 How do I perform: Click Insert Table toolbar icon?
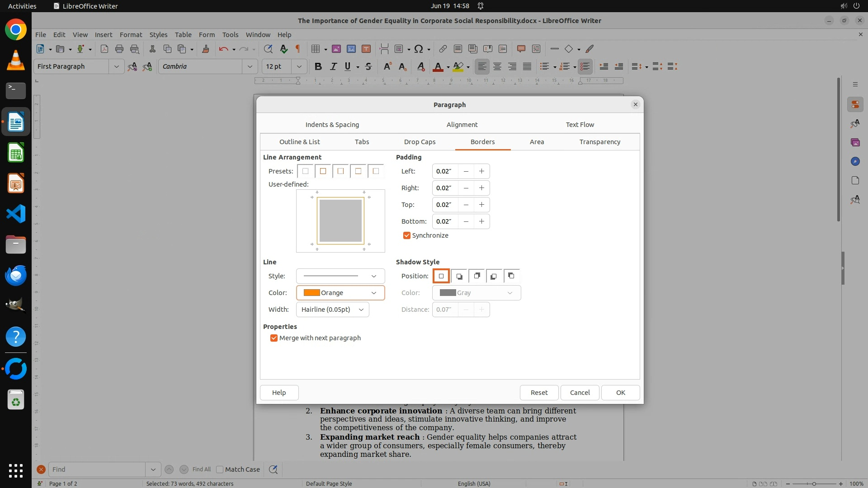316,49
